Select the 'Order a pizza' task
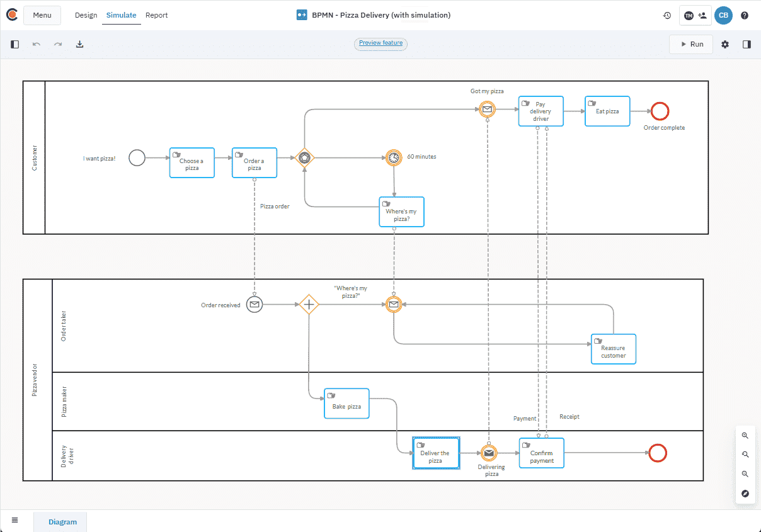761x532 pixels. (x=255, y=163)
